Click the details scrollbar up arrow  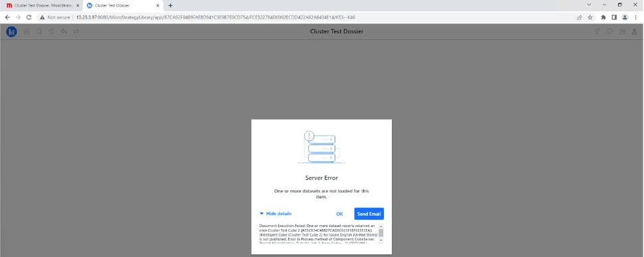381,226
